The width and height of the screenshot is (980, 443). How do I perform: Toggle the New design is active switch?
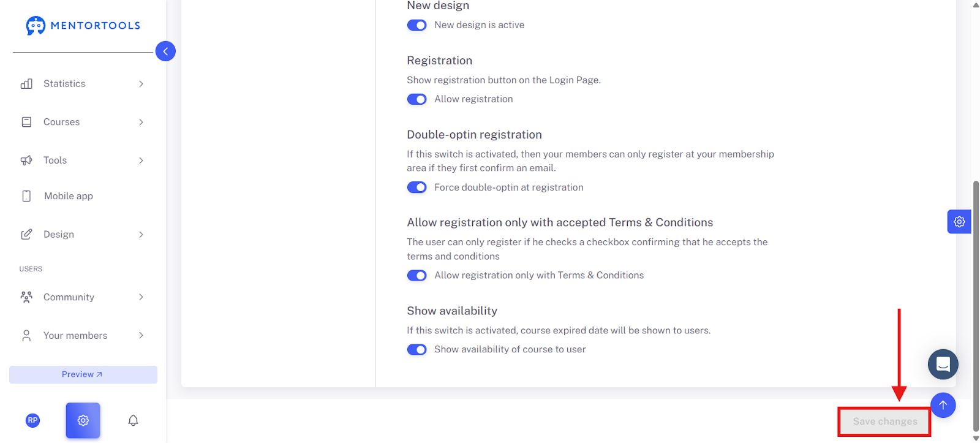point(417,25)
